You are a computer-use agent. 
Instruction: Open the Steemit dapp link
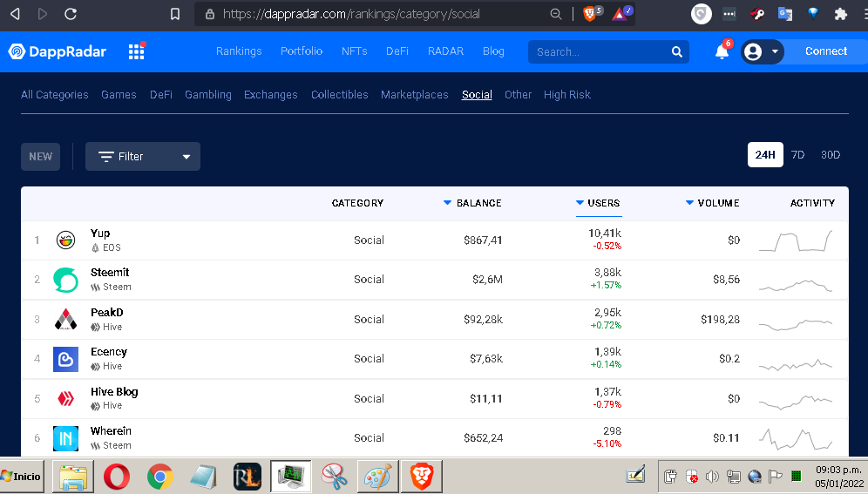pyautogui.click(x=110, y=272)
